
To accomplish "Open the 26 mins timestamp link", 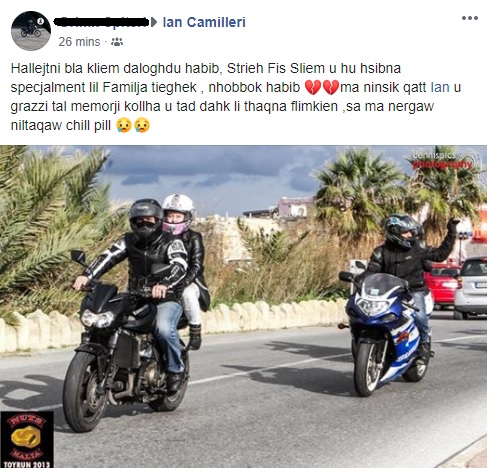I will coord(79,42).
